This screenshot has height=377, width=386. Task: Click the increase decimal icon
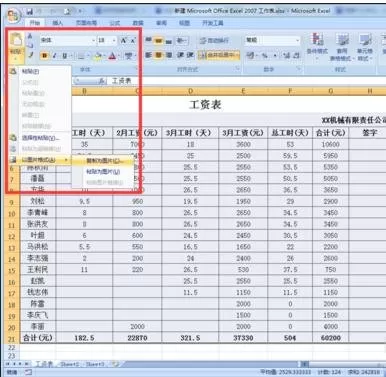point(286,56)
